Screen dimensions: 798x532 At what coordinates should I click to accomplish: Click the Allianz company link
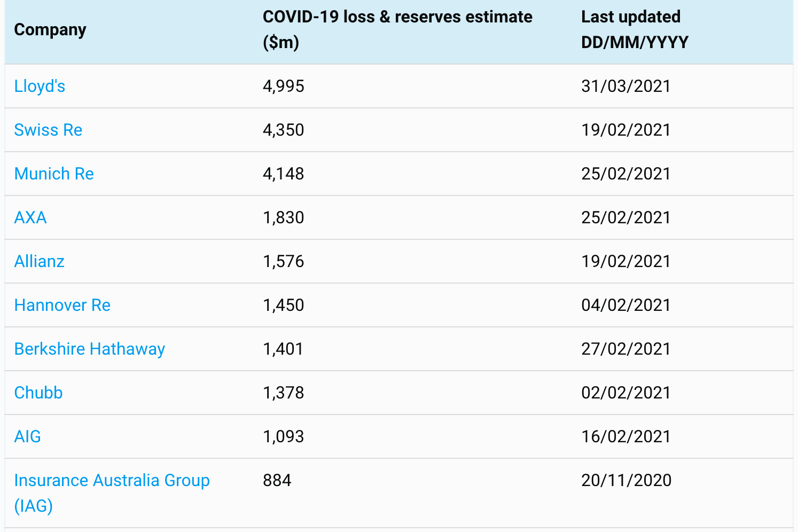40,261
